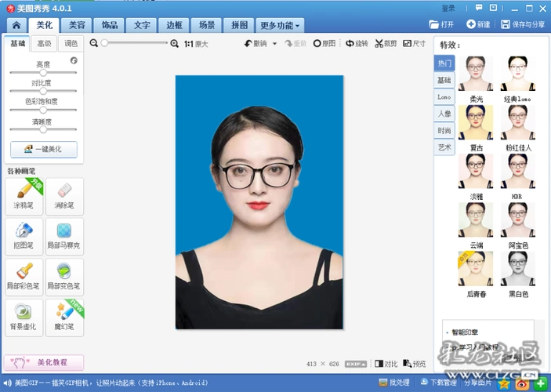
Task: Show the 原图 original image
Action: pyautogui.click(x=324, y=44)
